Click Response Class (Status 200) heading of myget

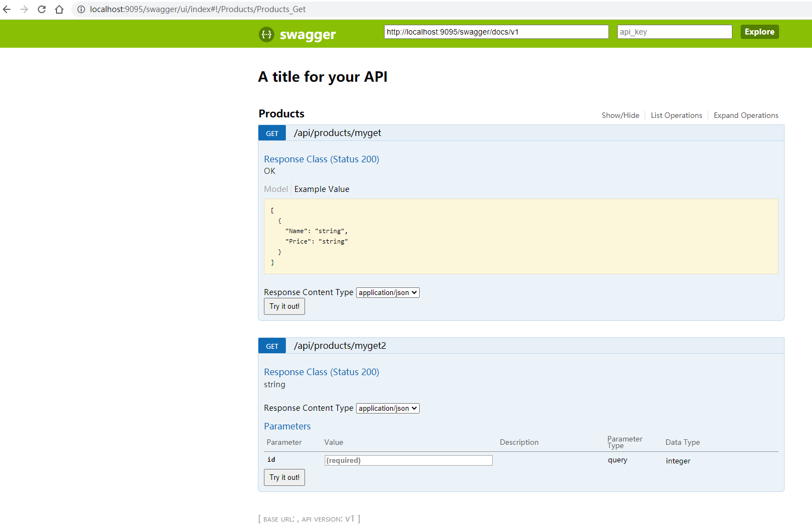(322, 159)
